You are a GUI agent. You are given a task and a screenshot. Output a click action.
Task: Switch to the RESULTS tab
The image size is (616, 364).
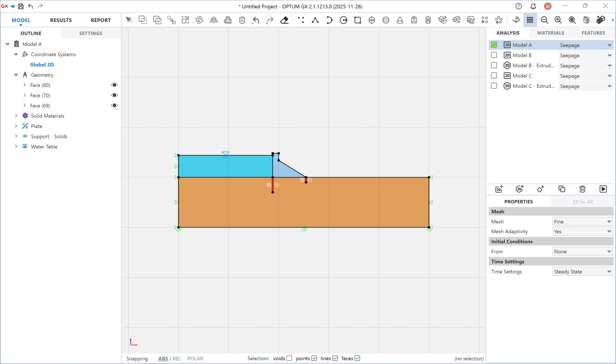[61, 20]
